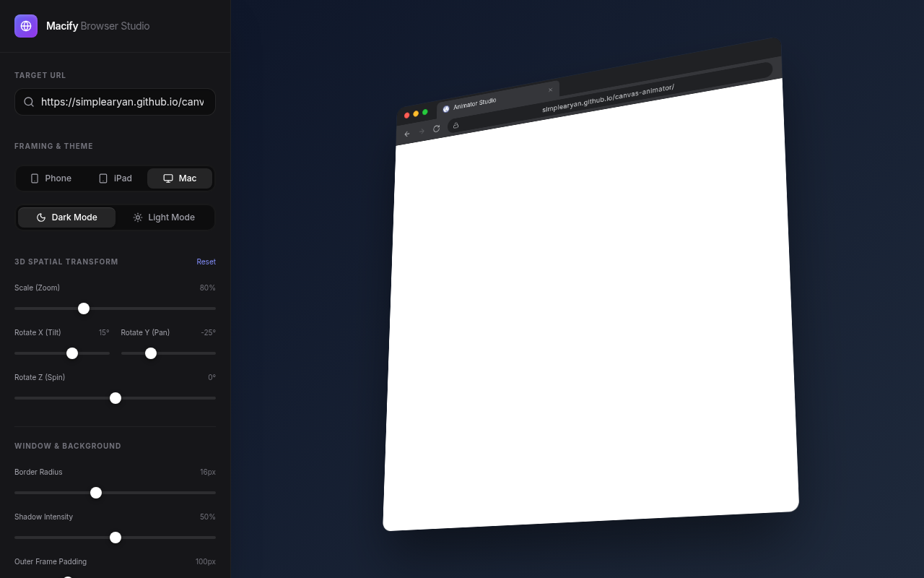Click the reload icon in the mock browser toolbar
This screenshot has width=924, height=578.
click(436, 128)
